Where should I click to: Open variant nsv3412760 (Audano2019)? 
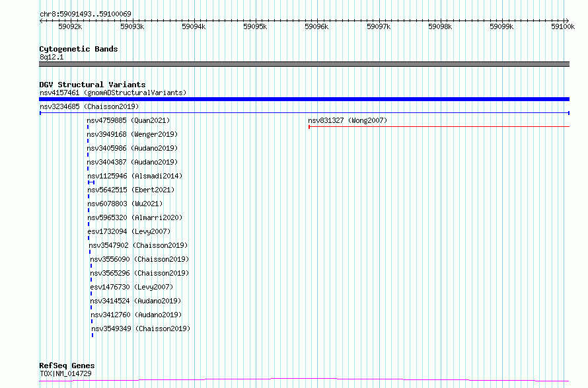point(136,315)
